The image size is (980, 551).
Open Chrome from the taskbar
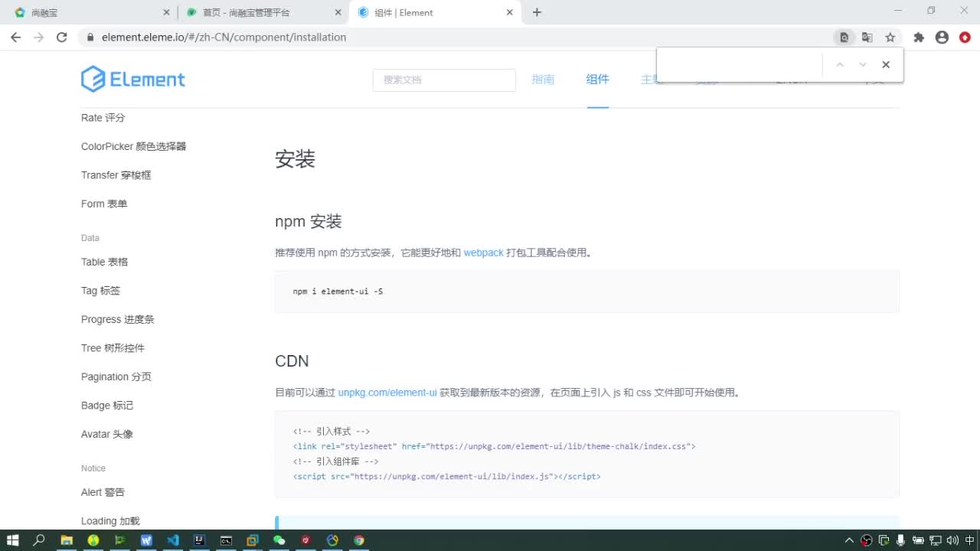(359, 540)
